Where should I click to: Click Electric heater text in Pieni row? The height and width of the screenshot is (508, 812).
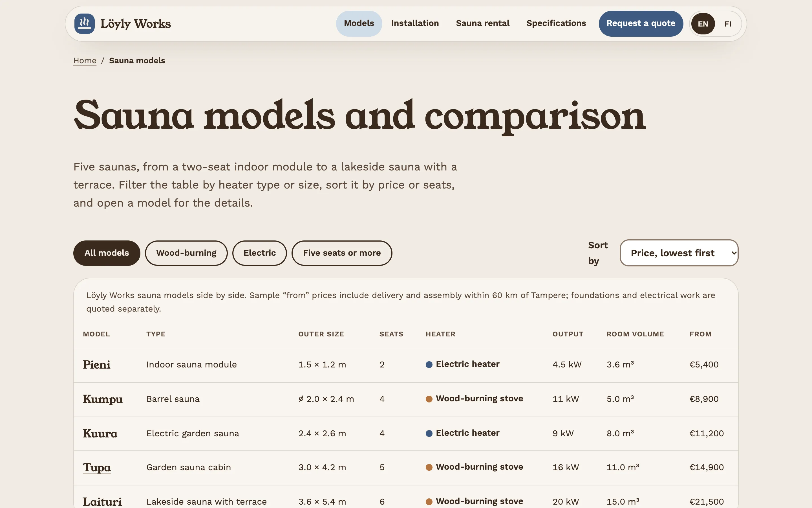[x=467, y=364]
